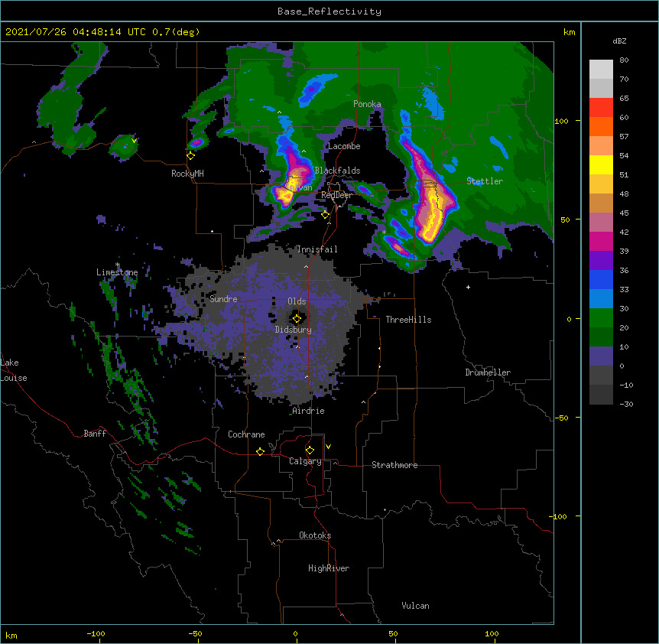Select the red 60-65 dBZ legend band
The image size is (659, 644).
click(x=601, y=108)
